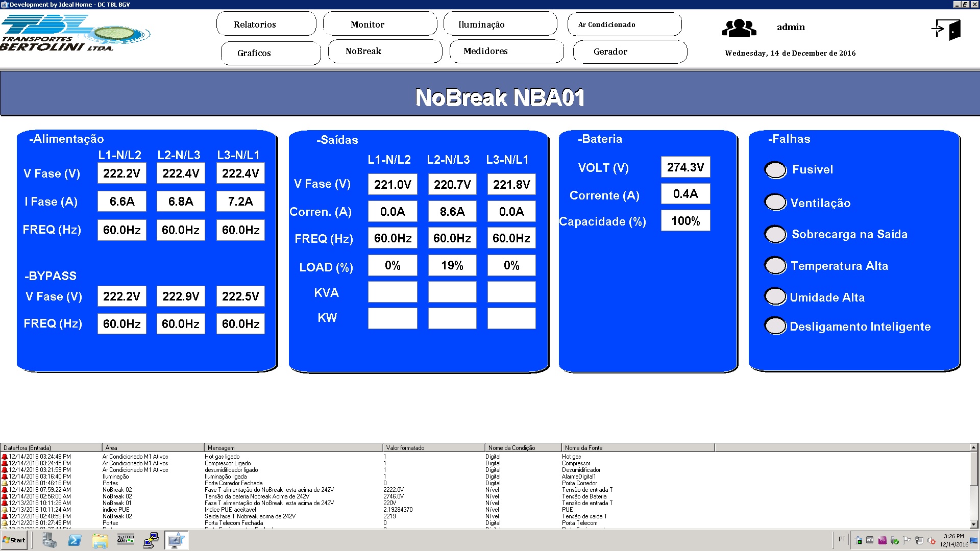This screenshot has width=980, height=551.
Task: Click the TBL Transportes Bertolini logo
Action: (75, 33)
